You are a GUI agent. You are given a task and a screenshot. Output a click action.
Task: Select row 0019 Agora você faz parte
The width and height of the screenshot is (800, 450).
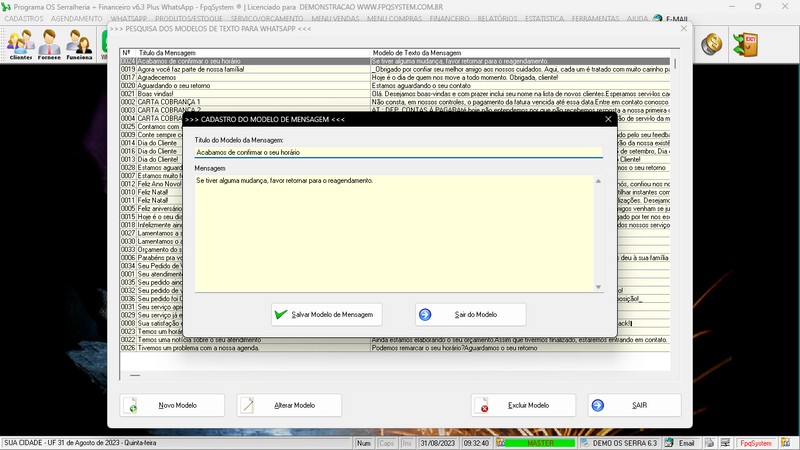pos(395,69)
